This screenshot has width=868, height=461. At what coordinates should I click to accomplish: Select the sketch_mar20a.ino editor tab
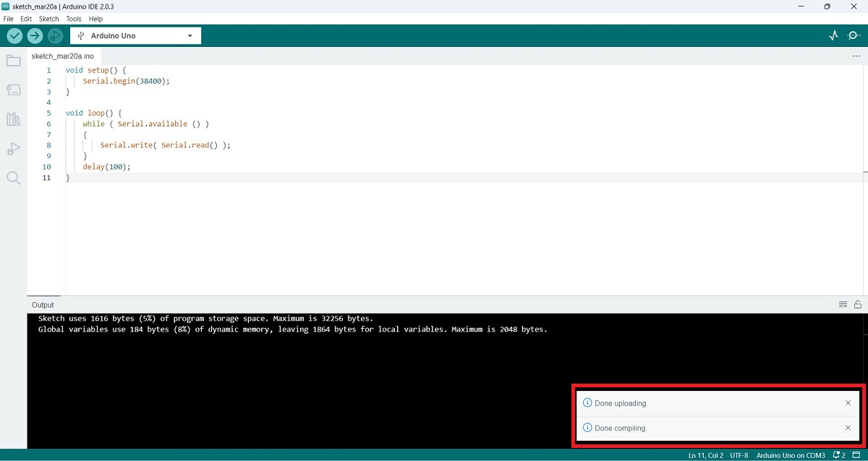[62, 56]
